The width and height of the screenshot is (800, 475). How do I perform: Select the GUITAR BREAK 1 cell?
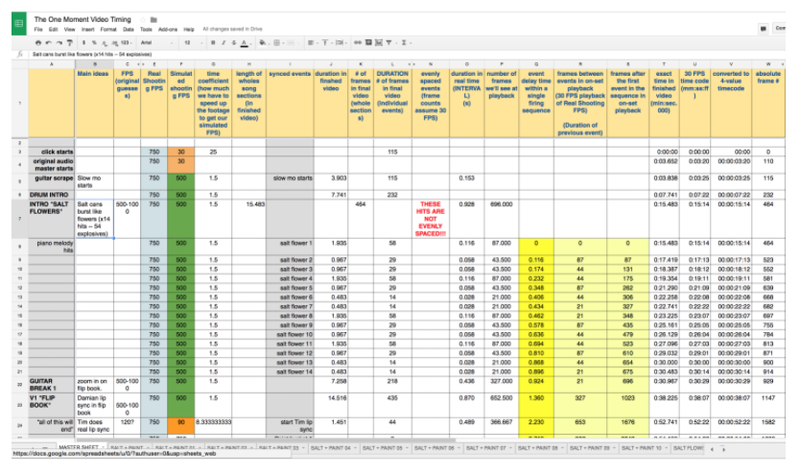(52, 385)
